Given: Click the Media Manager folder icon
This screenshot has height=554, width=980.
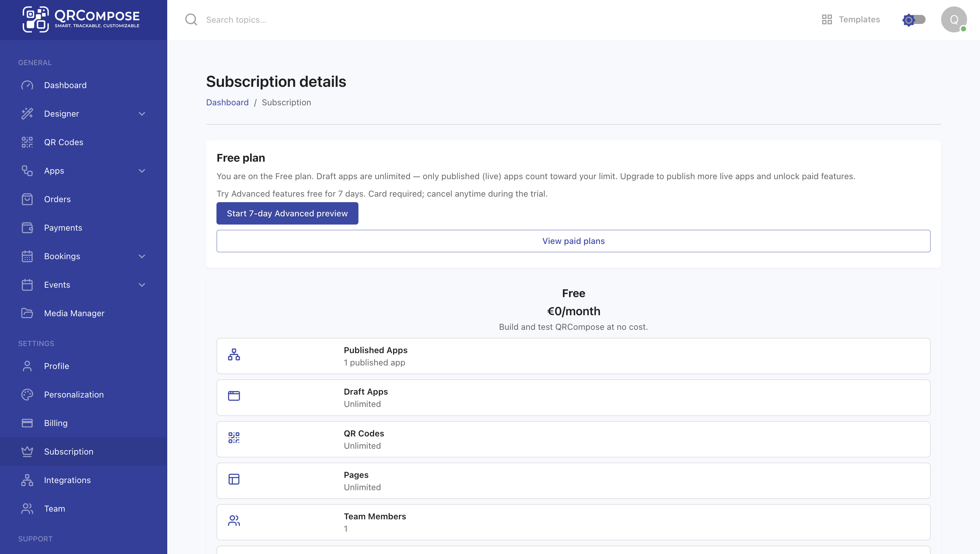Looking at the screenshot, I should click(27, 314).
